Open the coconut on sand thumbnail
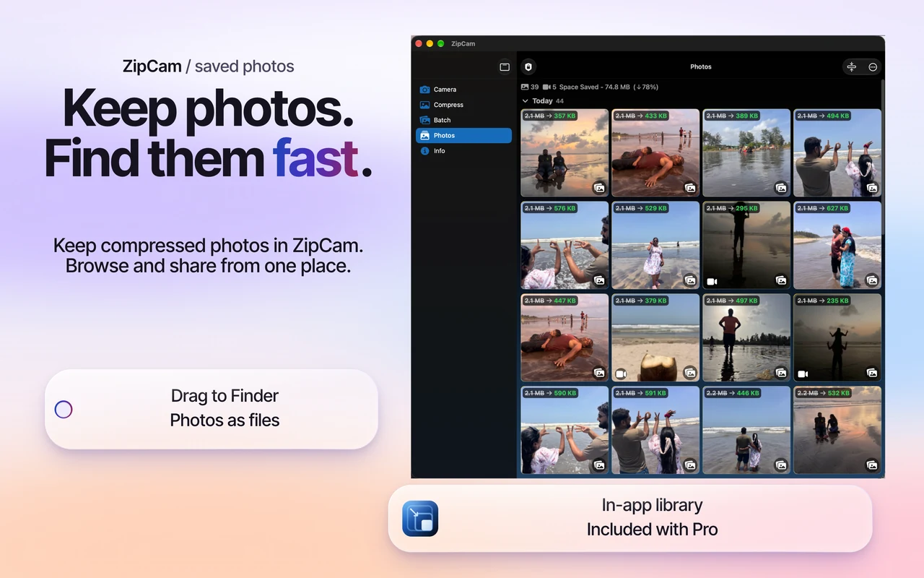Viewport: 924px width, 578px height. click(x=655, y=337)
